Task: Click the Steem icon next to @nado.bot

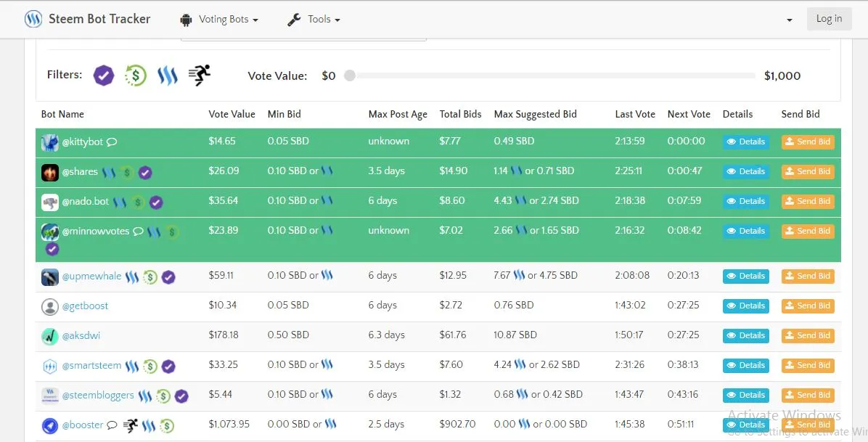Action: [120, 202]
